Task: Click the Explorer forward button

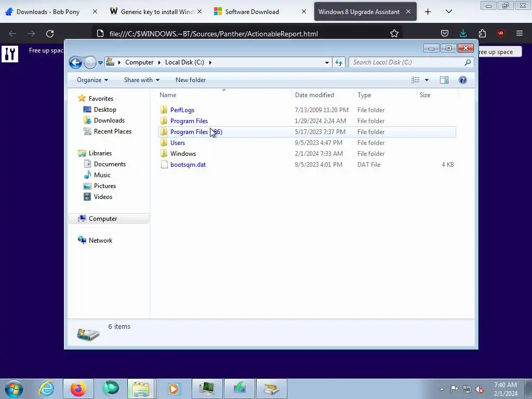Action: pyautogui.click(x=90, y=62)
